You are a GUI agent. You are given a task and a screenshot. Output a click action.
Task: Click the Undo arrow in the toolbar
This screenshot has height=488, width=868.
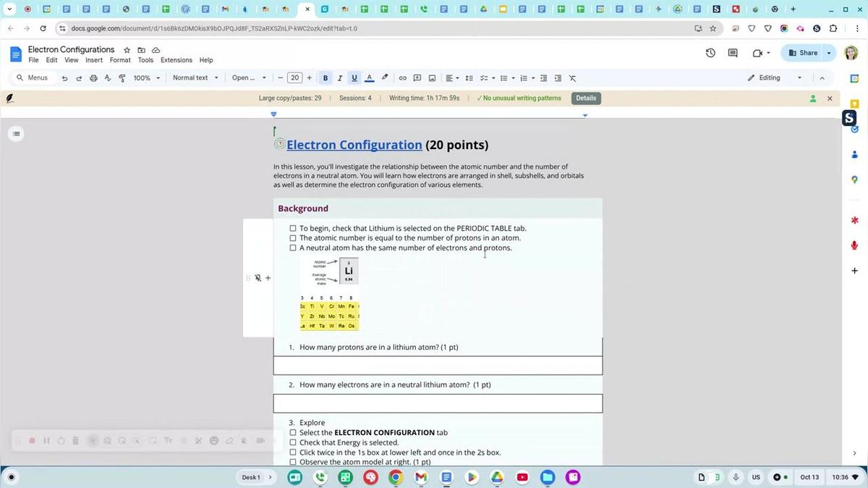(64, 78)
